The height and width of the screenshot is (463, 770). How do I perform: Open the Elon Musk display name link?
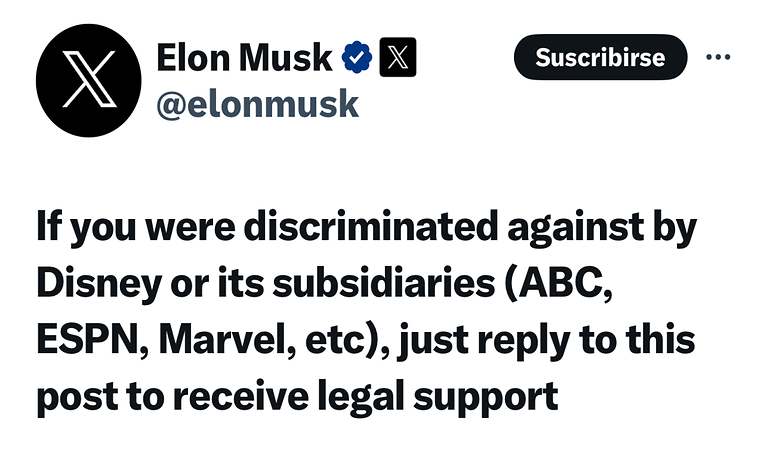click(x=244, y=57)
